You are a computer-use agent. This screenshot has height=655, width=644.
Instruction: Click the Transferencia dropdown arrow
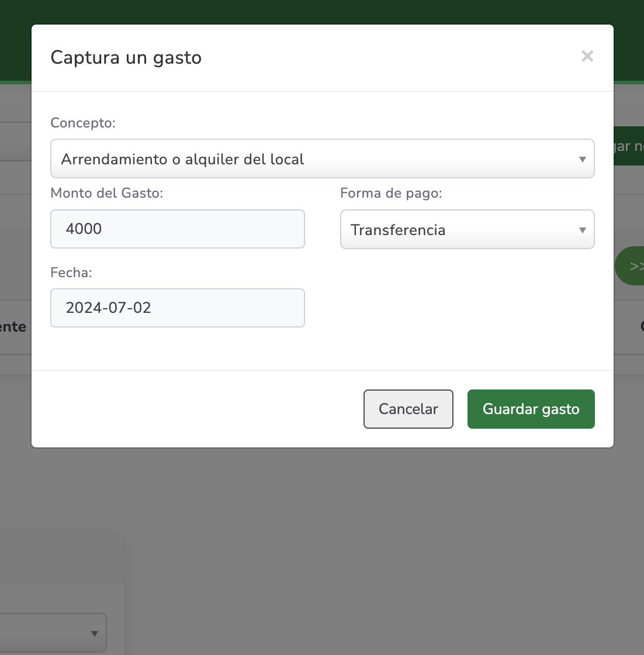(x=582, y=230)
